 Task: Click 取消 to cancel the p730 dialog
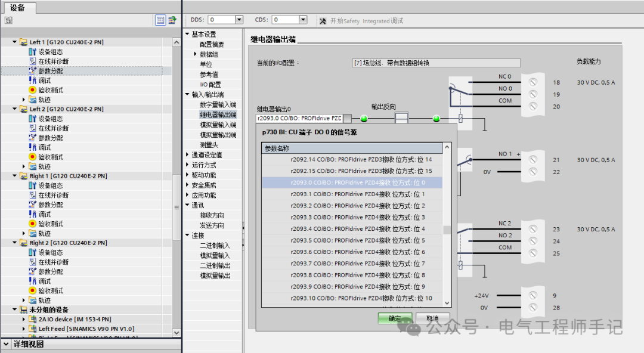432,318
